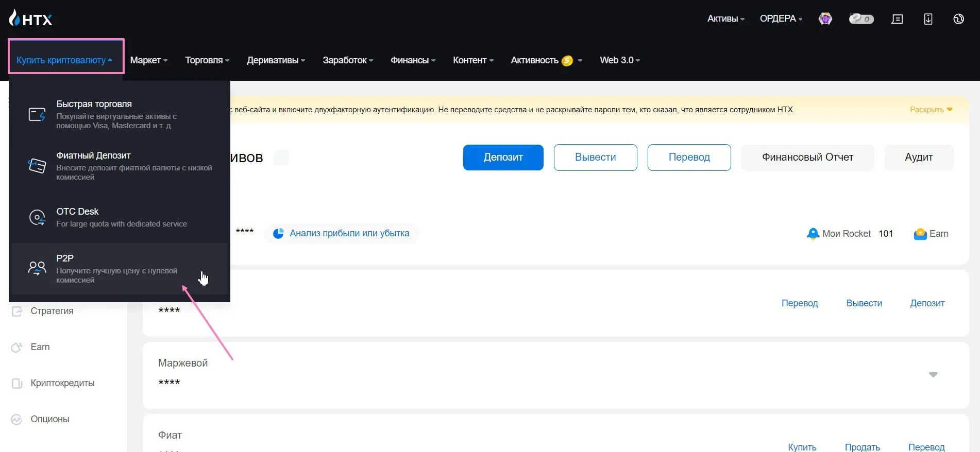Image resolution: width=980 pixels, height=452 pixels.
Task: Flip the toggle switch in the top header
Action: pyautogui.click(x=861, y=19)
